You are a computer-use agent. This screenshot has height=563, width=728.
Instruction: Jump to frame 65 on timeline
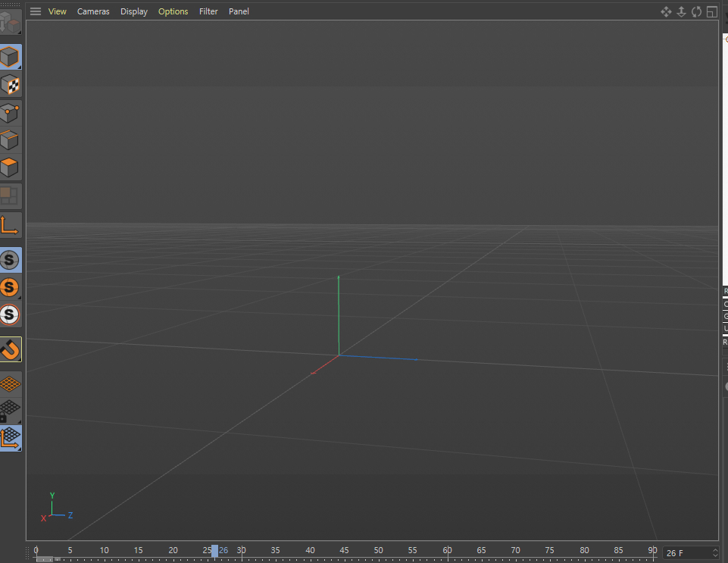coord(481,550)
